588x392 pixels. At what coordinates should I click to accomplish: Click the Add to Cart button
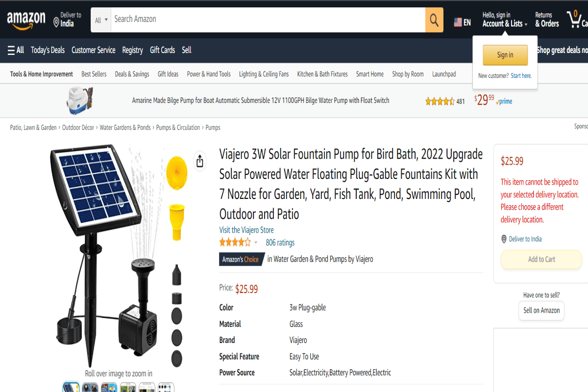541,259
